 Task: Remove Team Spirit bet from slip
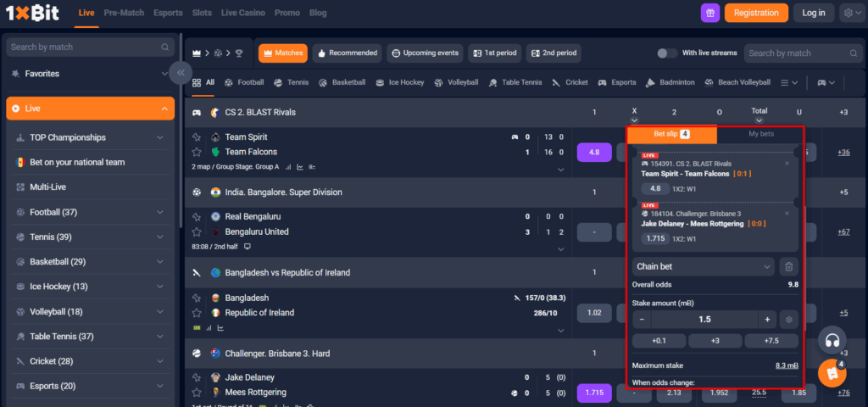pos(787,163)
